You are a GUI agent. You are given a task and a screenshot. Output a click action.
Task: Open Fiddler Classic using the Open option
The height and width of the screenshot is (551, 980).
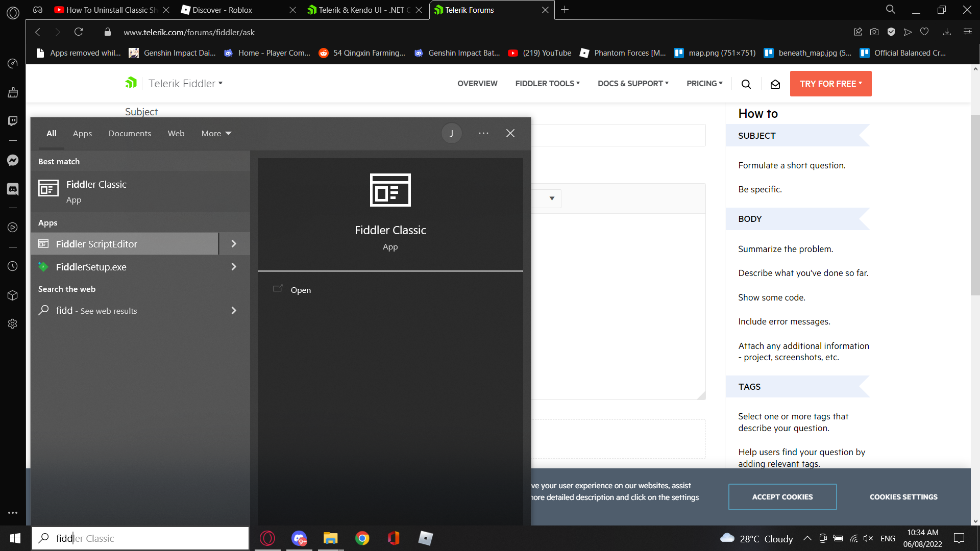(x=301, y=290)
